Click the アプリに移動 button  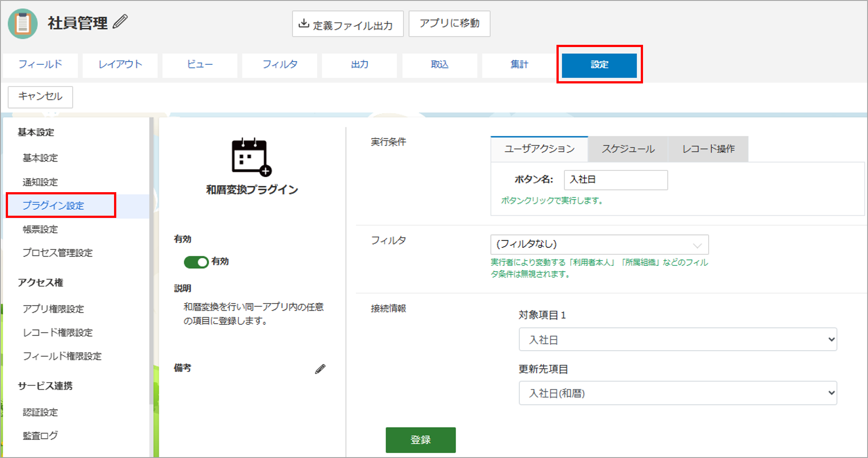(x=449, y=24)
